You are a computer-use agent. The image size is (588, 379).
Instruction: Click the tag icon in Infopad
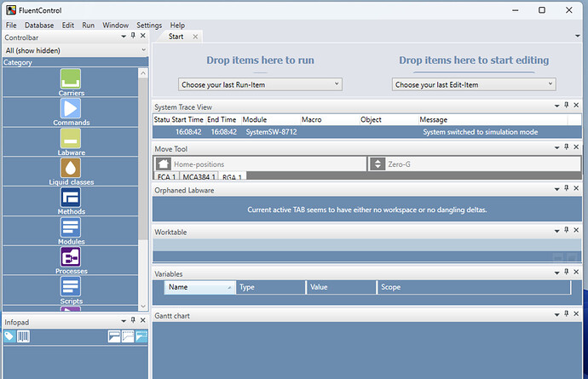9,336
